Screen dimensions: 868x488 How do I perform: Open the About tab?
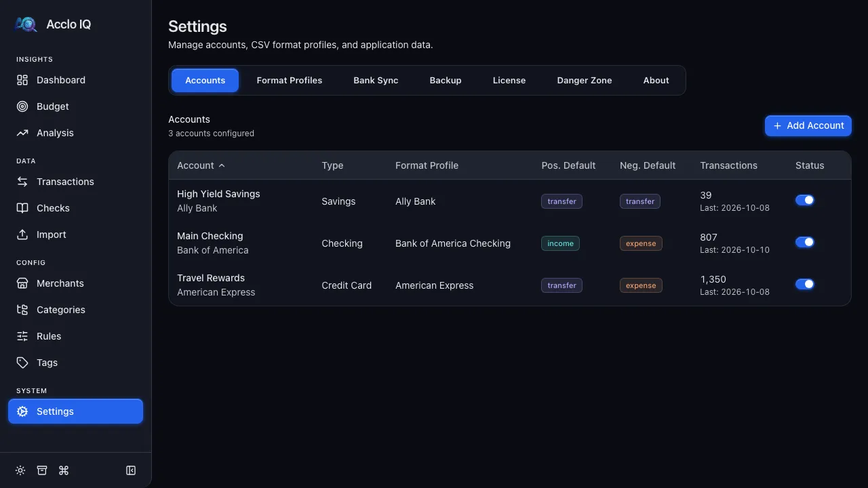656,80
